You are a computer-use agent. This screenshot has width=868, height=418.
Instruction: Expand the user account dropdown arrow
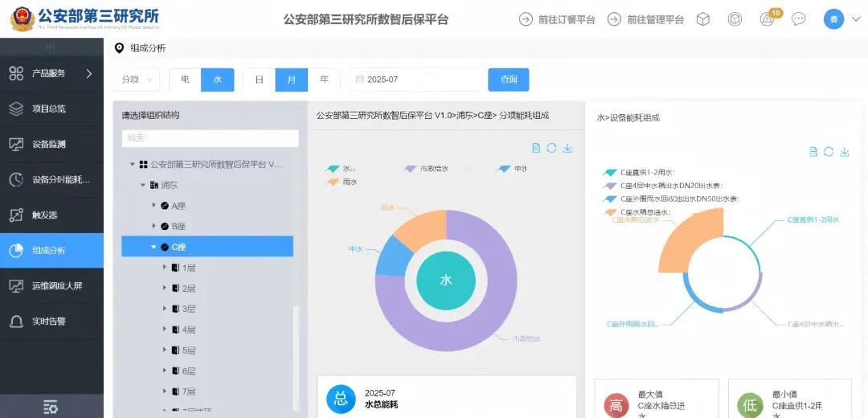point(855,19)
